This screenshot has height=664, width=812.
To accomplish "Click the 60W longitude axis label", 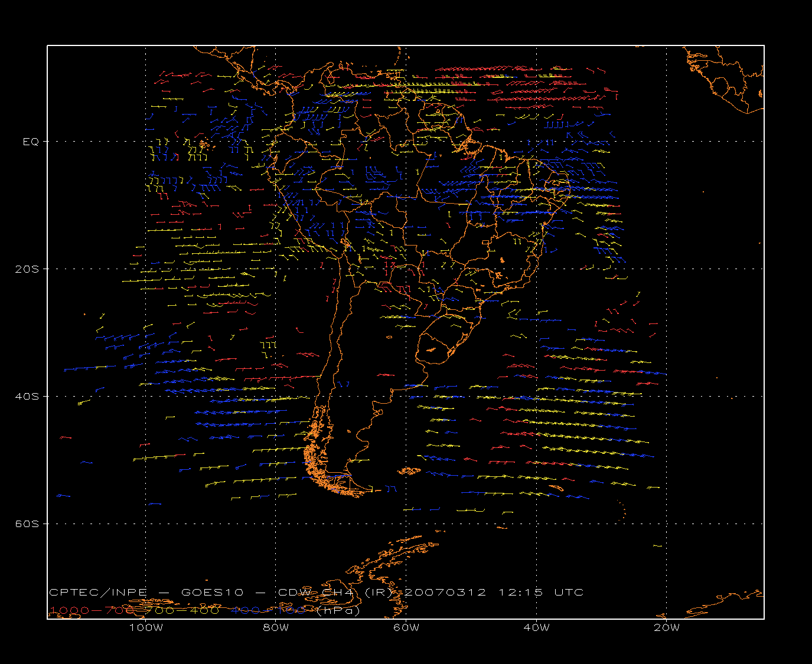I will click(406, 628).
